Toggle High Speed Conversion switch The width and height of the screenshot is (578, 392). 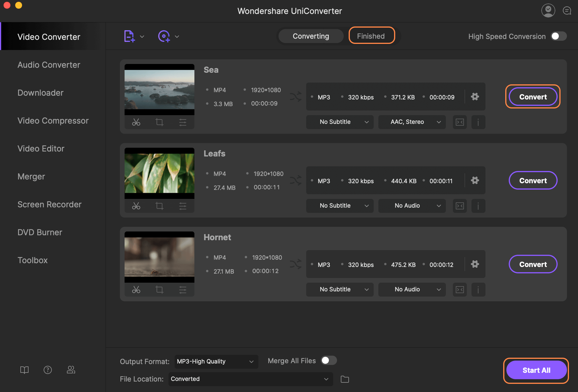point(558,36)
